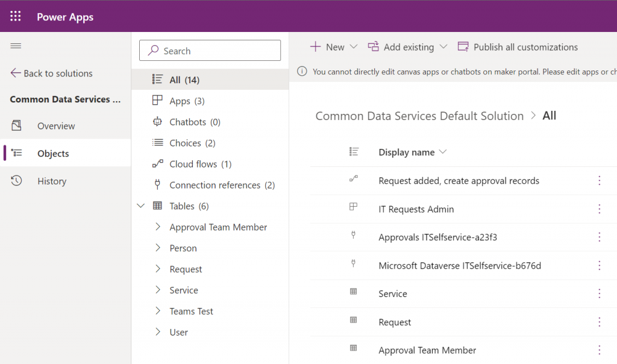Click the History clock icon
The height and width of the screenshot is (364, 617).
pos(16,181)
